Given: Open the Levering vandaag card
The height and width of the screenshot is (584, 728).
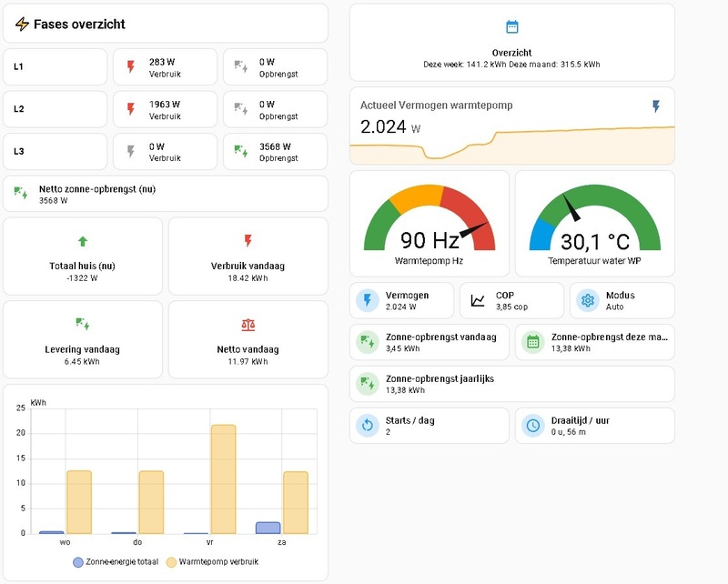Looking at the screenshot, I should (83, 339).
